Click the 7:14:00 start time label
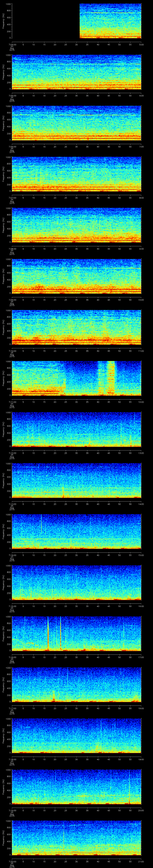 12,555
